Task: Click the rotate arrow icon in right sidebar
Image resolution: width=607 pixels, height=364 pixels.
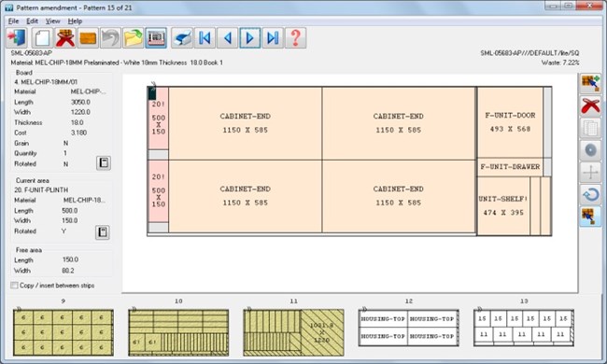Action: 590,194
